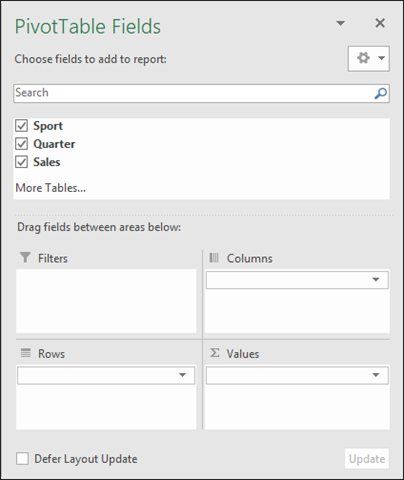The width and height of the screenshot is (404, 480).
Task: Open the task pane options arrow
Action: [340, 23]
